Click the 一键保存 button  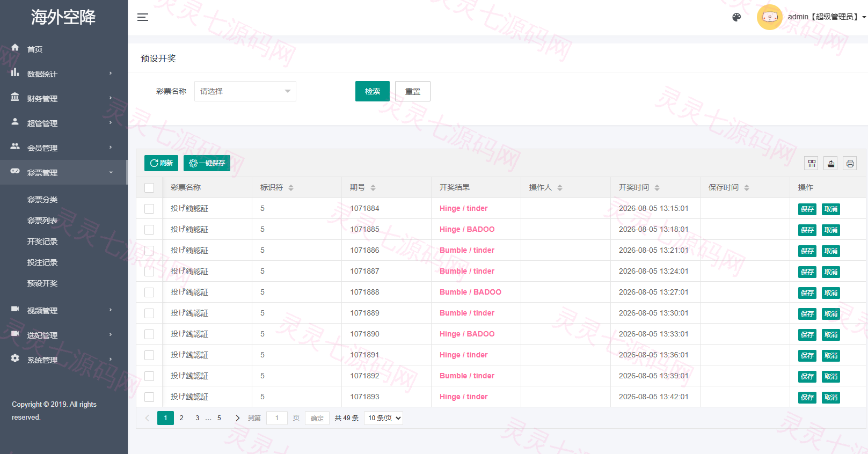pyautogui.click(x=207, y=163)
